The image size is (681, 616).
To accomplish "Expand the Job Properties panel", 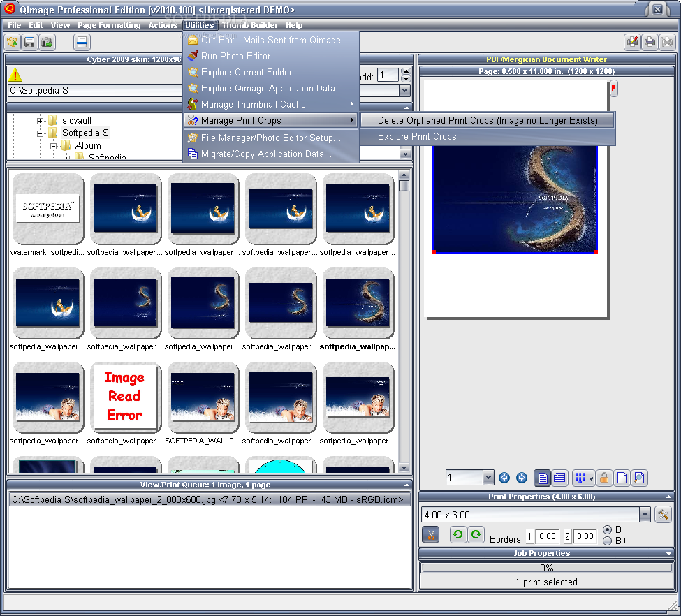I will click(668, 553).
